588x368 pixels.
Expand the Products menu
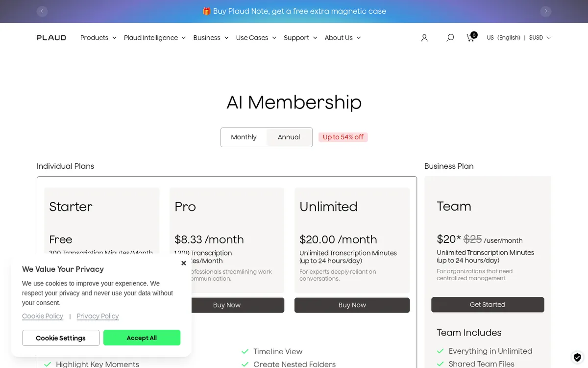coord(98,38)
